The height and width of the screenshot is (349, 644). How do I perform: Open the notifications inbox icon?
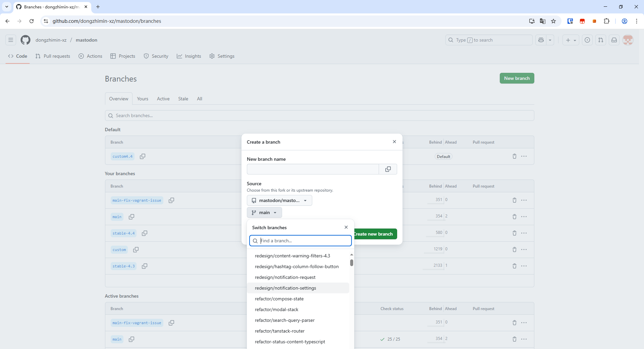coord(614,40)
